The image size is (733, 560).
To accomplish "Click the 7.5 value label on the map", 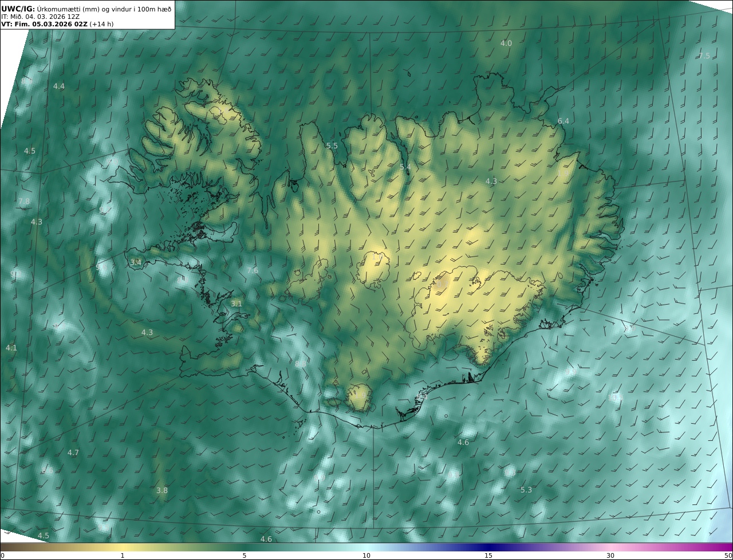I will pos(704,56).
